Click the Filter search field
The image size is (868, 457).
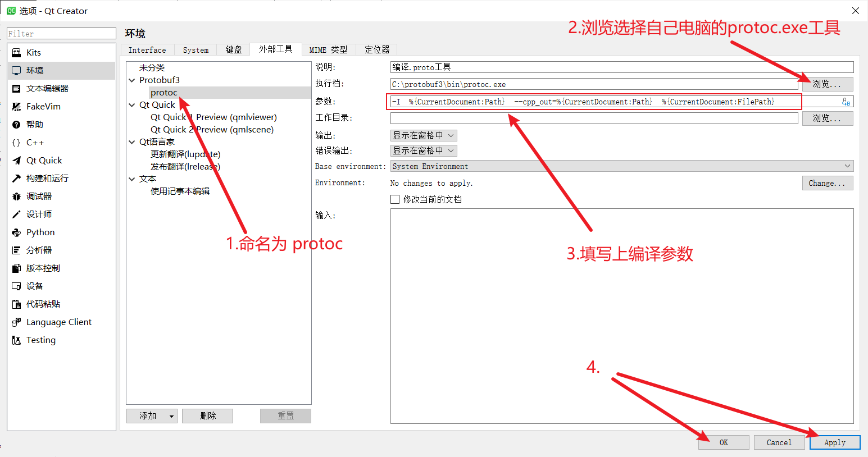click(x=61, y=34)
